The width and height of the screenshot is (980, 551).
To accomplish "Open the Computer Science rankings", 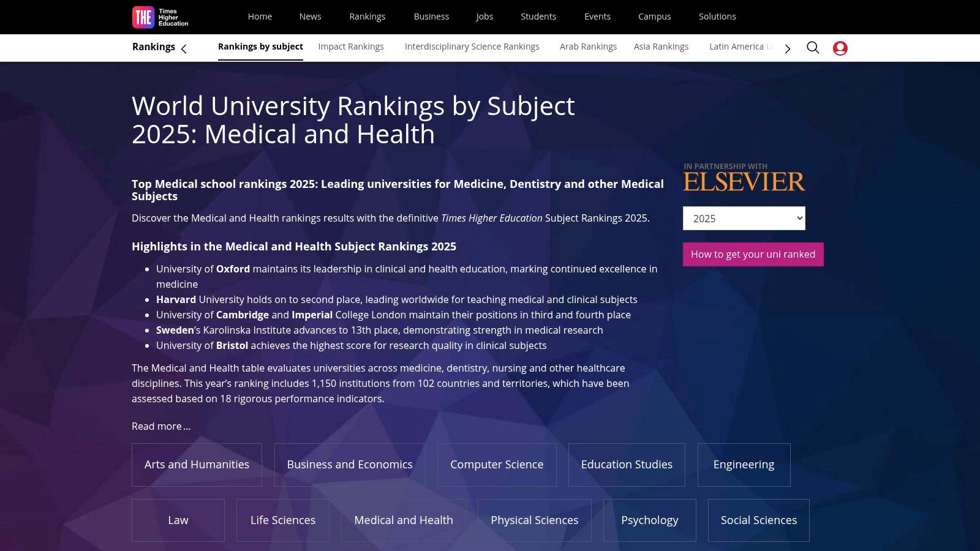I will (x=496, y=464).
